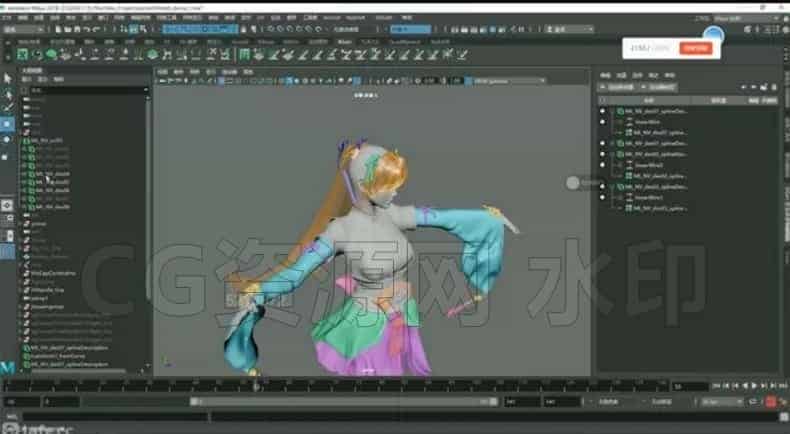
Task: Open the outliner search field dropdown arrow
Action: tap(146, 90)
